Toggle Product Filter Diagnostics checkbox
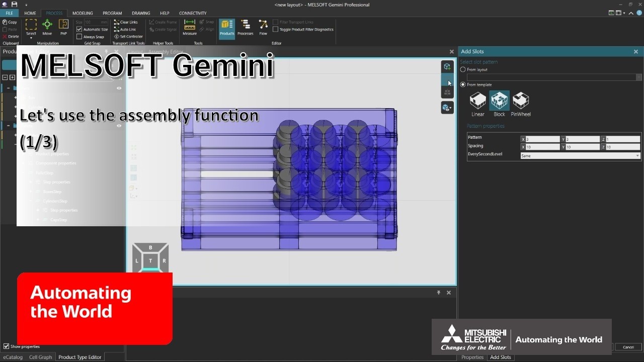The height and width of the screenshot is (362, 644). [275, 29]
